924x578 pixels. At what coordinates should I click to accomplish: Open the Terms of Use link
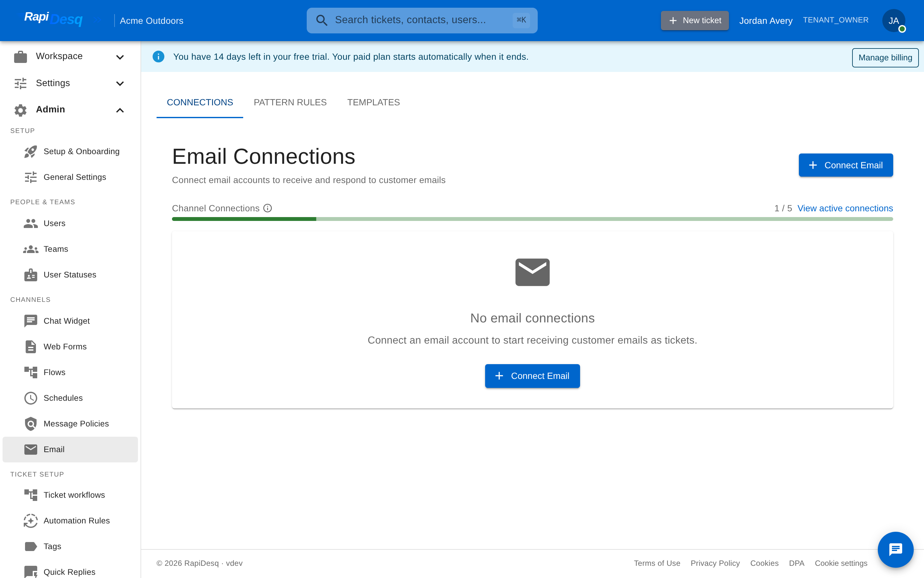657,563
